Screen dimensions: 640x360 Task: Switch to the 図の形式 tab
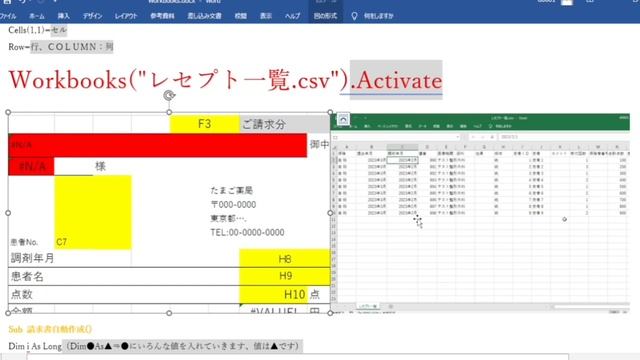(325, 16)
